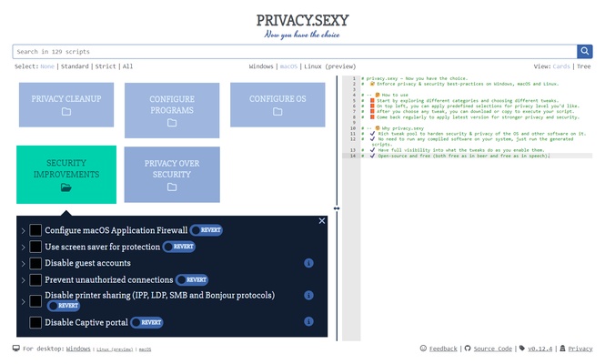The height and width of the screenshot is (364, 605).
Task: Click folder icon on Privacy Over Security card
Action: [172, 187]
